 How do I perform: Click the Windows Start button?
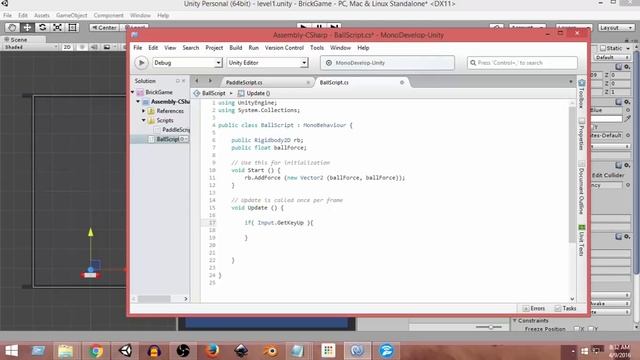point(11,351)
